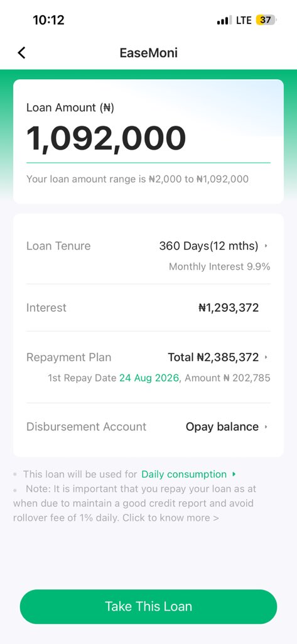Tap Take This Loan button
Screen dimensions: 297x644
[x=148, y=607]
